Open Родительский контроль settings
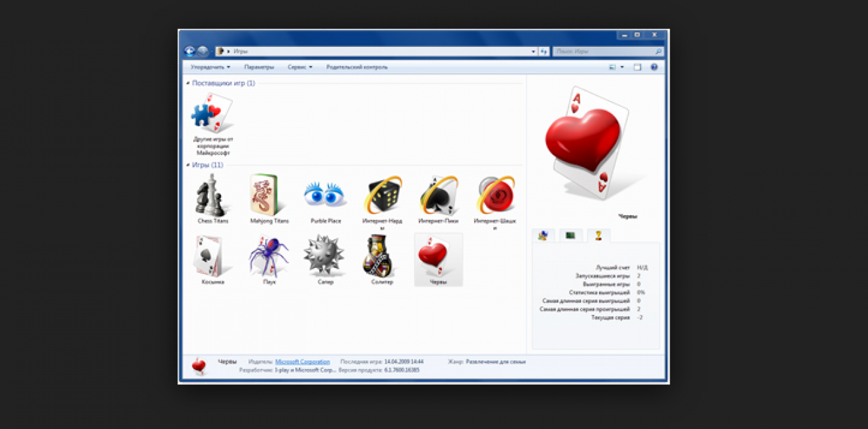The width and height of the screenshot is (868, 429). click(357, 67)
